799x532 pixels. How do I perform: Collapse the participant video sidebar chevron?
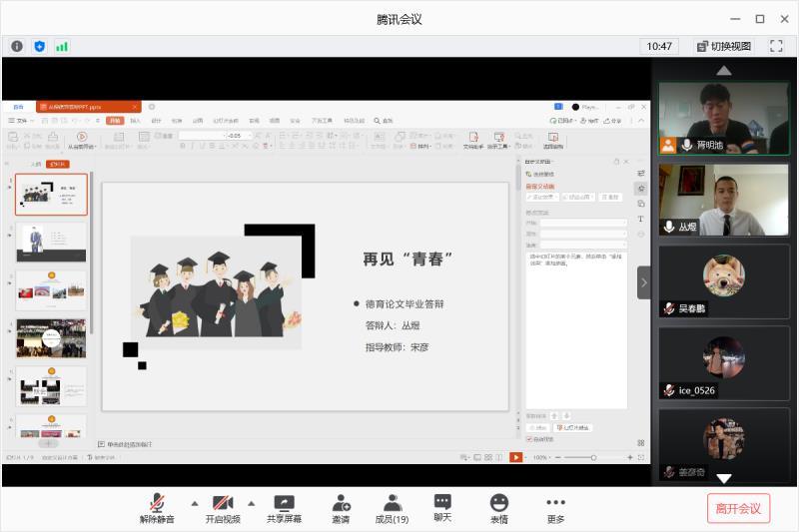point(644,282)
